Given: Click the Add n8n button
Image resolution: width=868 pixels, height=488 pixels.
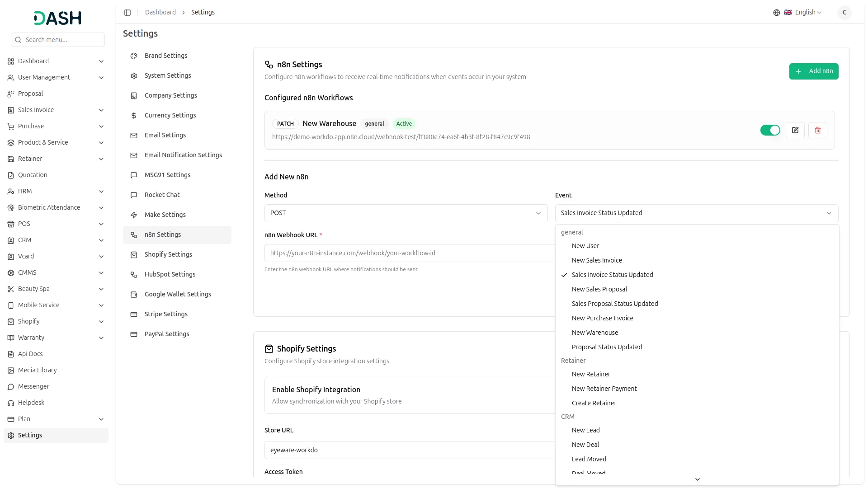Looking at the screenshot, I should pyautogui.click(x=813, y=71).
